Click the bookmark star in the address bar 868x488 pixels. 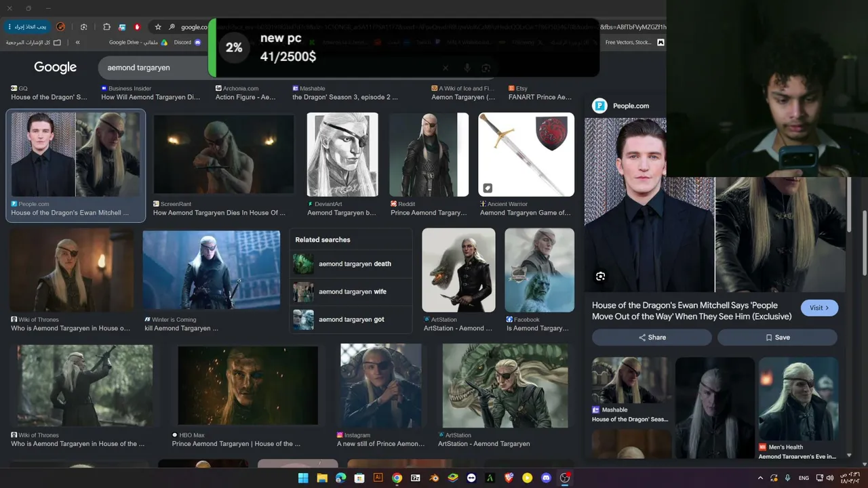tap(158, 27)
